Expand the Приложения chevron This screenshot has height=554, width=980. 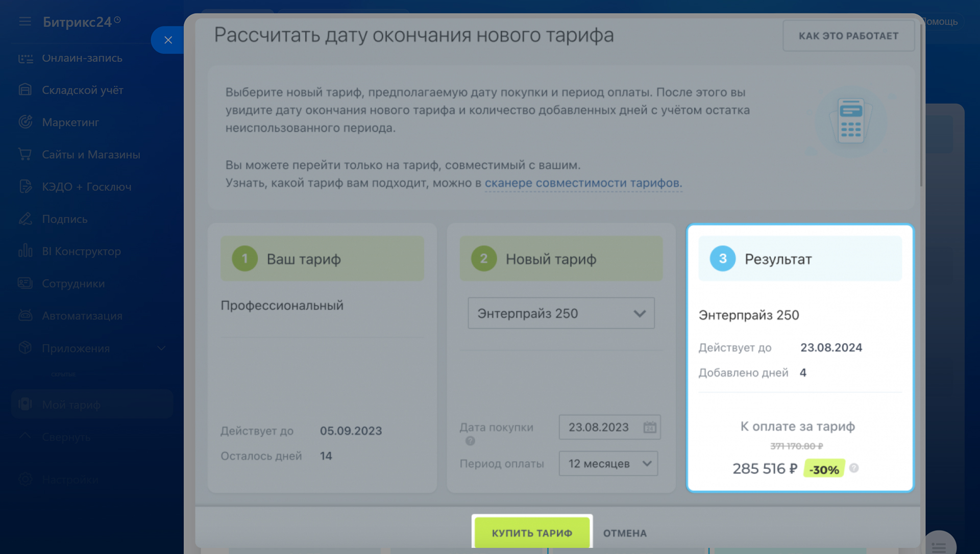click(161, 348)
